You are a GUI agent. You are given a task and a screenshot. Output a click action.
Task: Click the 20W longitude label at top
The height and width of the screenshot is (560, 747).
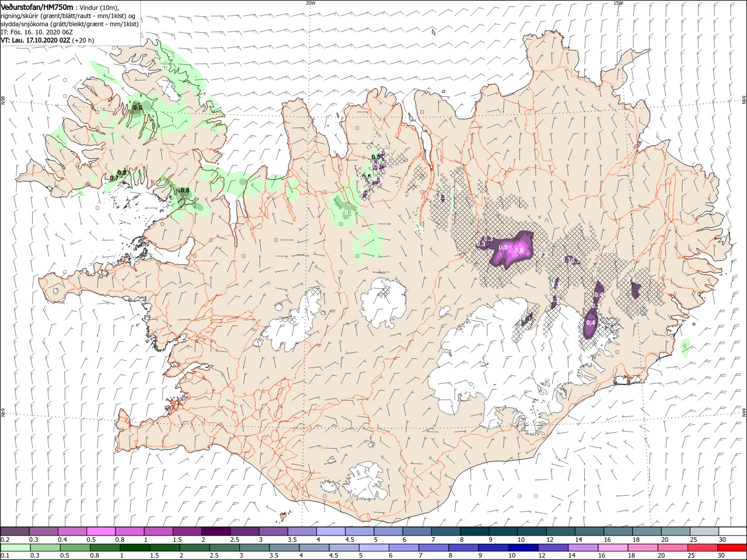(310, 3)
